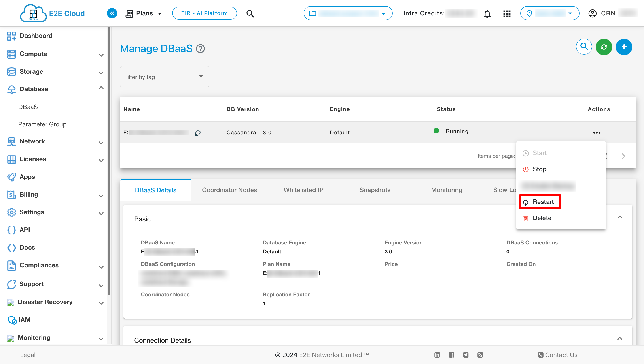Image resolution: width=644 pixels, height=364 pixels.
Task: Click the E2E Cloud logo
Action: [x=52, y=13]
